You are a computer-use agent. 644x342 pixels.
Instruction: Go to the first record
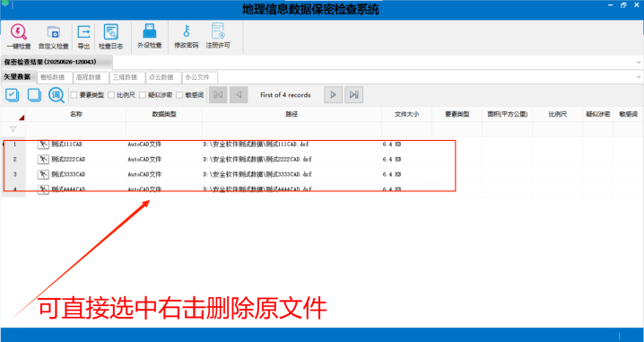(218, 95)
